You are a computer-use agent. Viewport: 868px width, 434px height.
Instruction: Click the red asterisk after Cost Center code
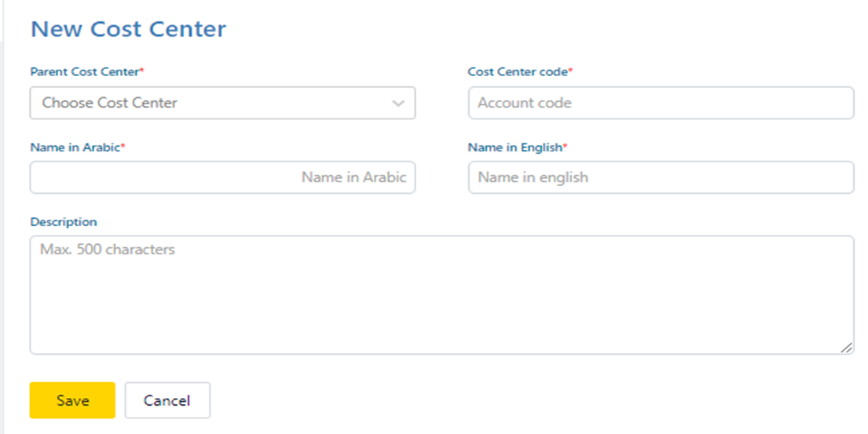[x=570, y=71]
